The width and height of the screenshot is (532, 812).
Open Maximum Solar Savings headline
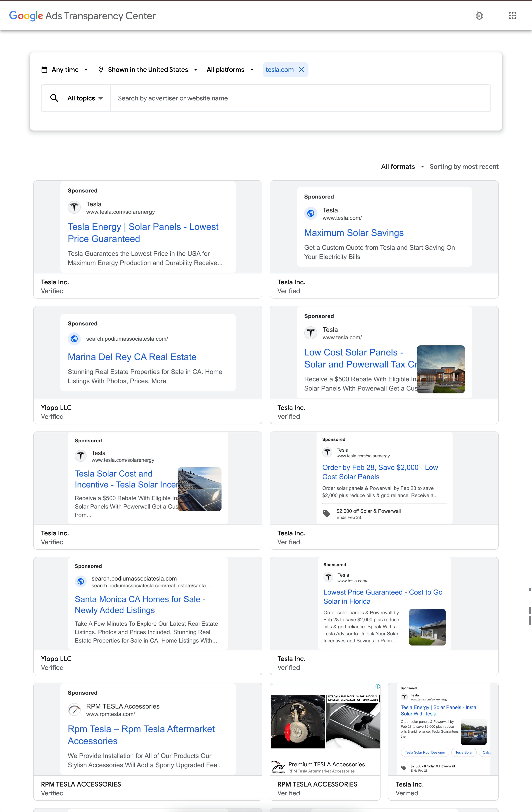pos(354,233)
